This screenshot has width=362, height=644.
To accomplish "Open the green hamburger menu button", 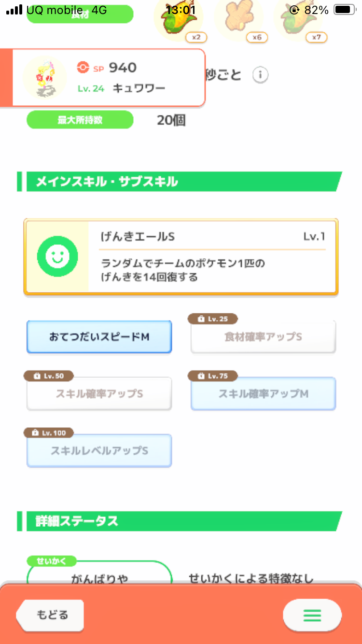I will point(312,615).
